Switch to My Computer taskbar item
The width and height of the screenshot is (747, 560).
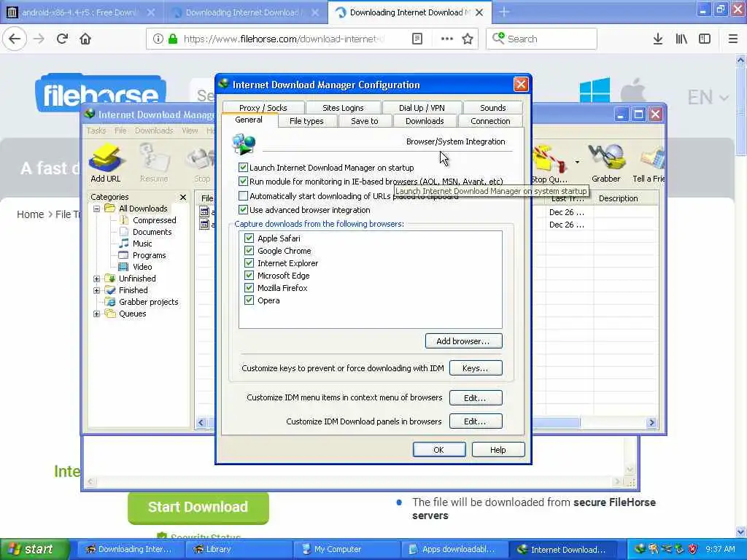coord(345,550)
